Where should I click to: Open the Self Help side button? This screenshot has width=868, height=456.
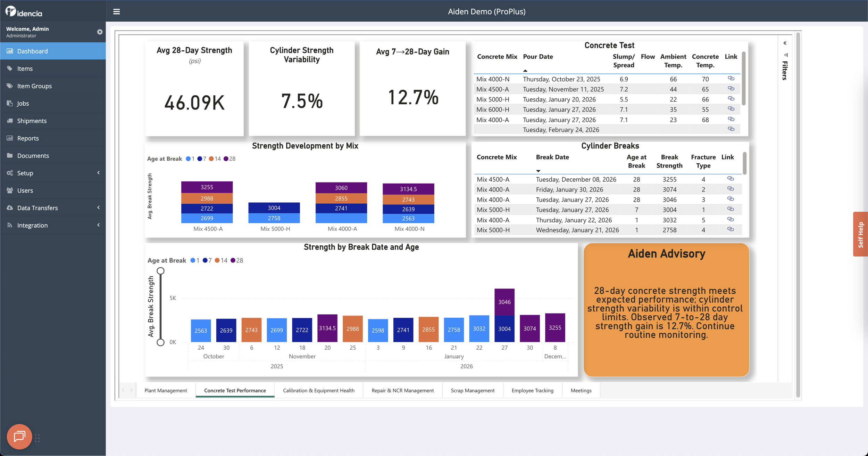coord(860,234)
